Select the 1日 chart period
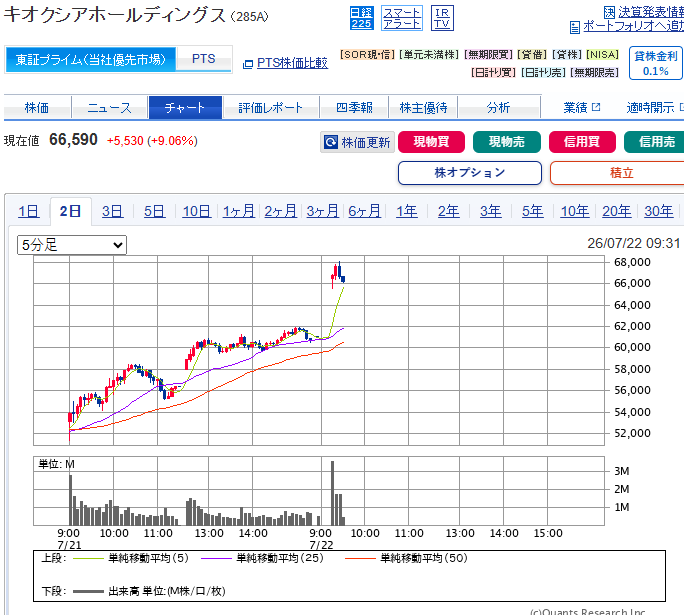 point(29,212)
